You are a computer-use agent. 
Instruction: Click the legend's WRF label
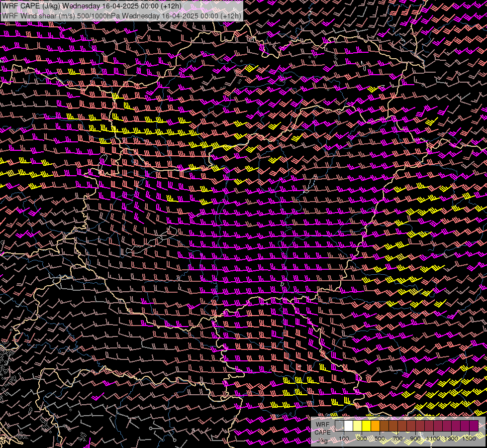point(322,425)
